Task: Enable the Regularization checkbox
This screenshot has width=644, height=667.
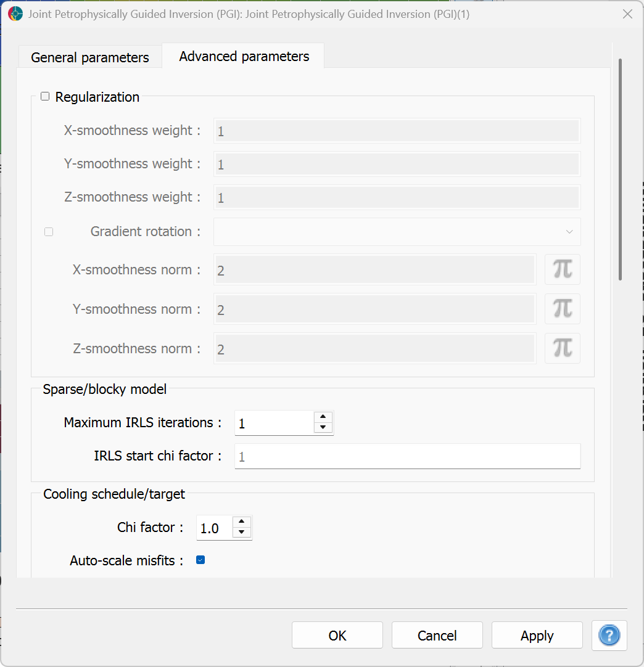Action: [45, 97]
